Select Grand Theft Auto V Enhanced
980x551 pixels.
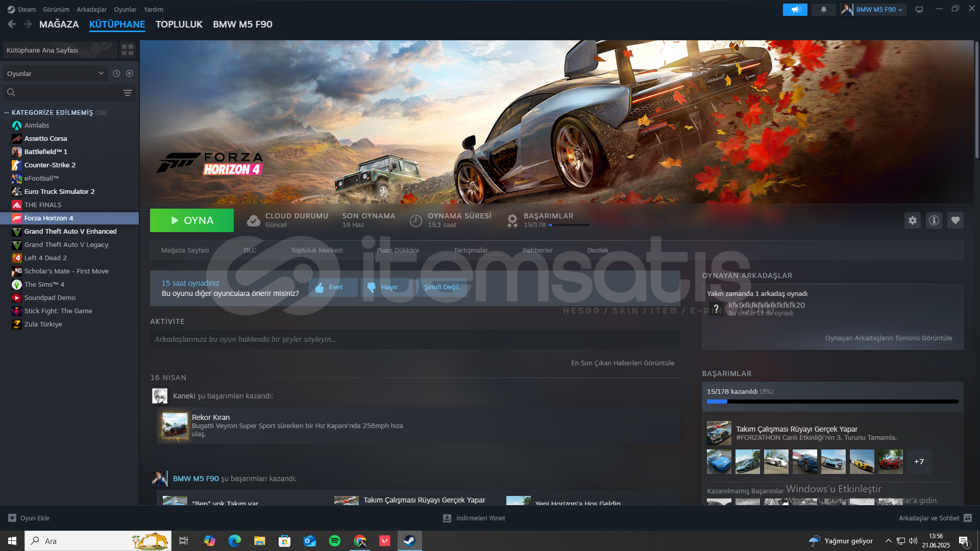[70, 232]
